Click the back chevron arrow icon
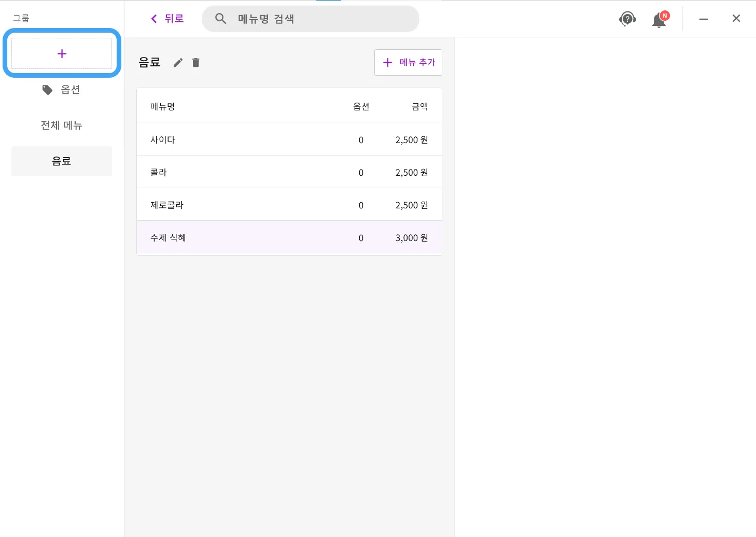Viewport: 756px width, 537px height. (154, 19)
